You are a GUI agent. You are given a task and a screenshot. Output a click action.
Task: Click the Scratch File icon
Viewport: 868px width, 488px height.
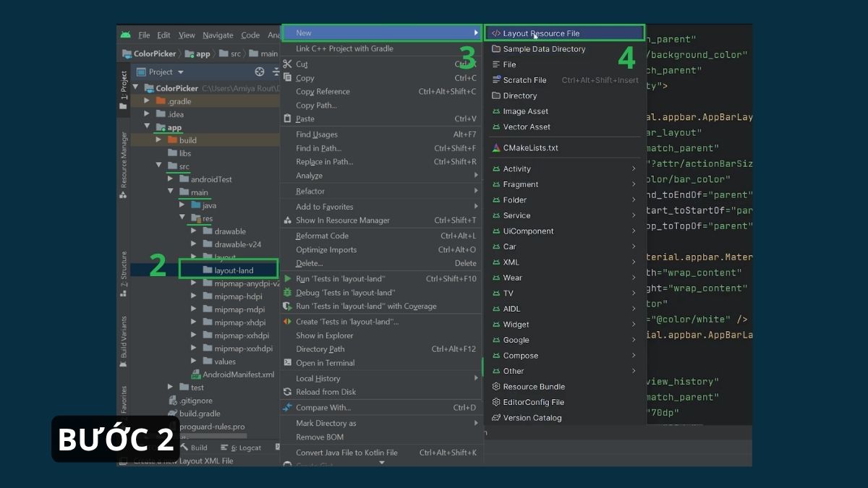click(496, 80)
